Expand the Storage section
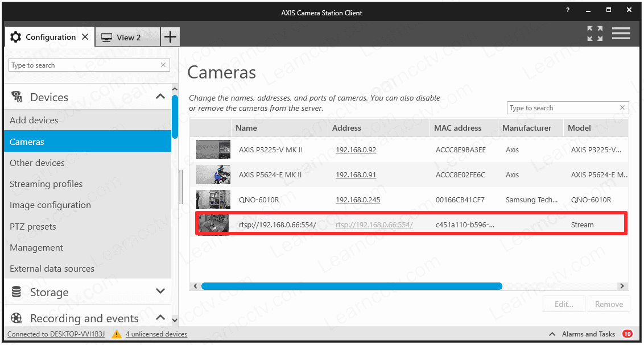This screenshot has width=644, height=345. click(x=160, y=292)
